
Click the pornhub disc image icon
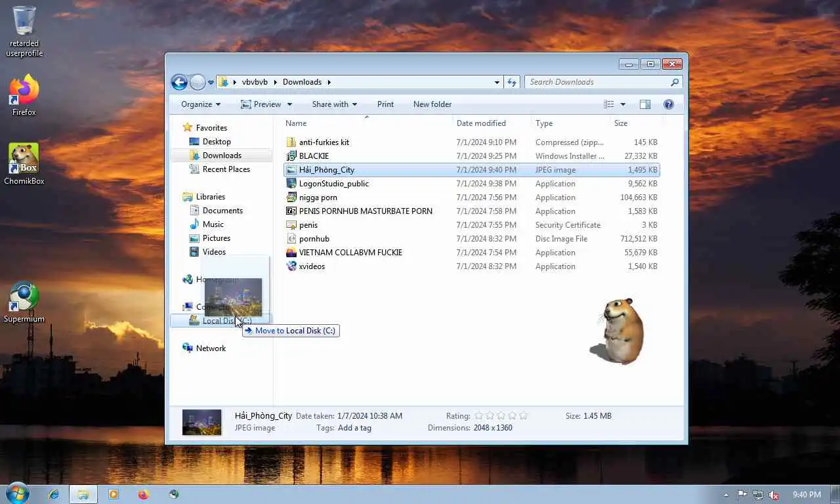pos(291,239)
